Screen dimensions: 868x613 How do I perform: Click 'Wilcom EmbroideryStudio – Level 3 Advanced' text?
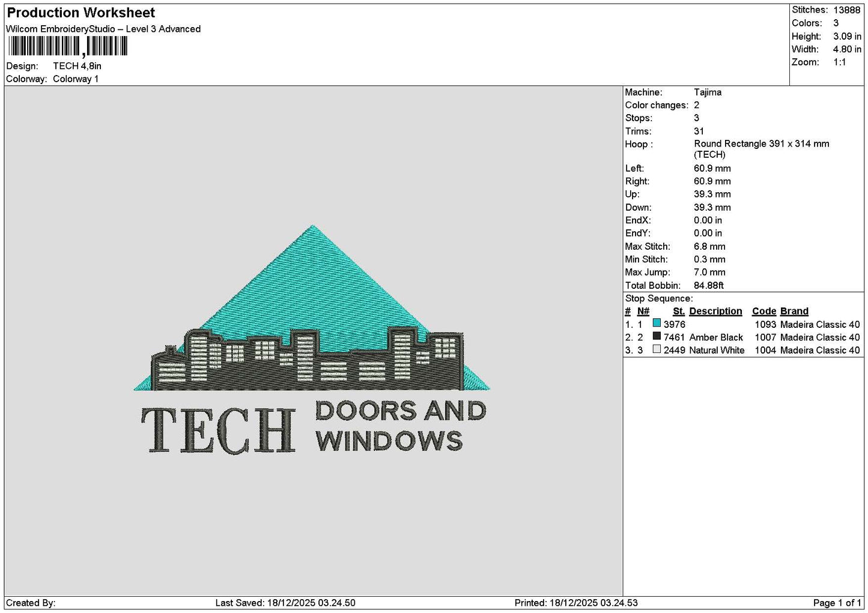click(103, 29)
